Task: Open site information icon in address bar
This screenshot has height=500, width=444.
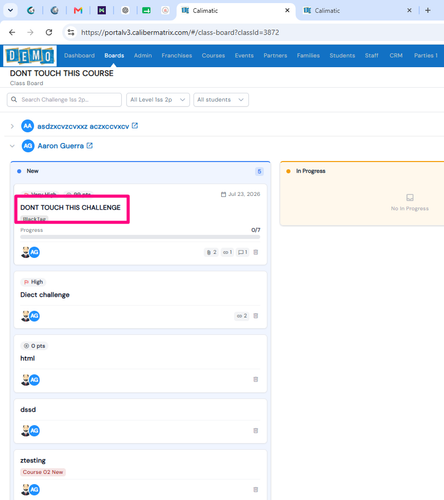Action: 71,32
